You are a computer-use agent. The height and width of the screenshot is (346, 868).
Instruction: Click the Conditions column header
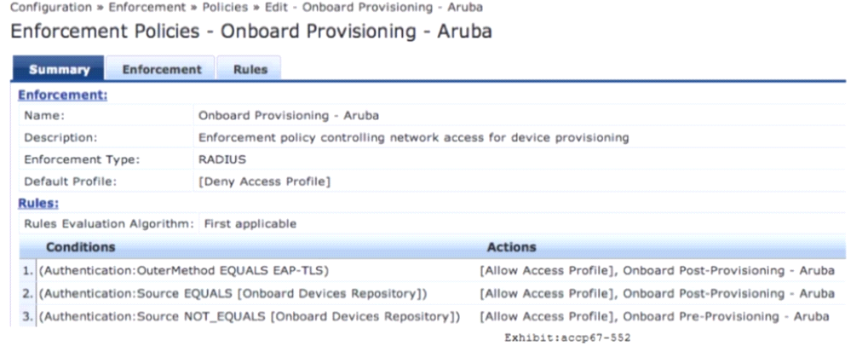click(80, 247)
